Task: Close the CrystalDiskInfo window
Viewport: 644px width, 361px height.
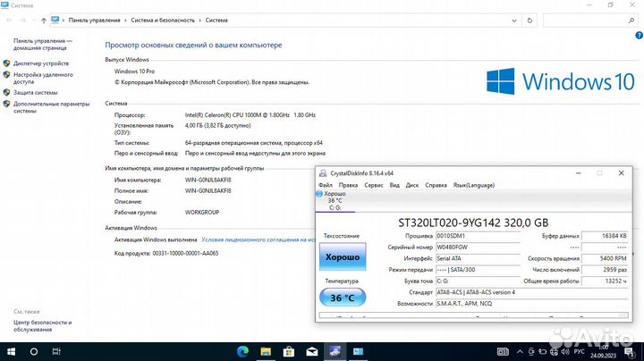Action: (x=621, y=173)
